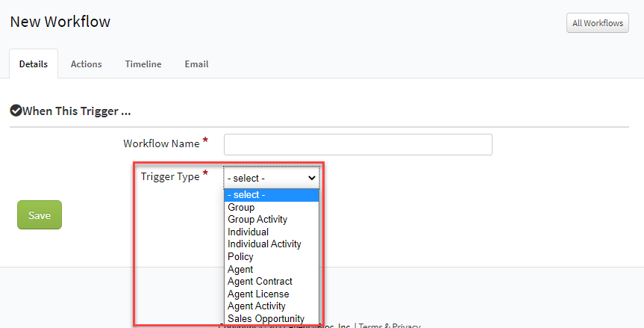
Task: Switch to the Details tab
Action: pyautogui.click(x=34, y=64)
